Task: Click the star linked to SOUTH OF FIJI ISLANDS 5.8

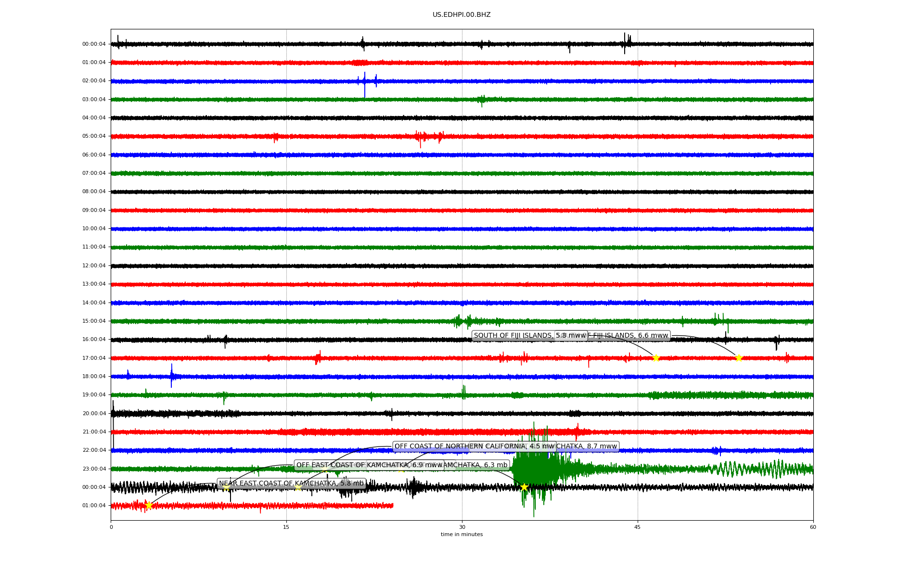Action: [655, 358]
